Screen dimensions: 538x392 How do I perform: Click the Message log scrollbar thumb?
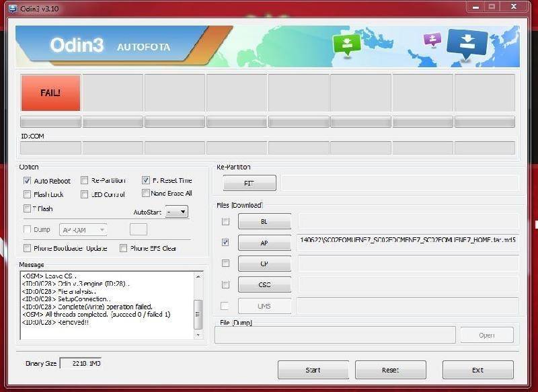(198, 314)
